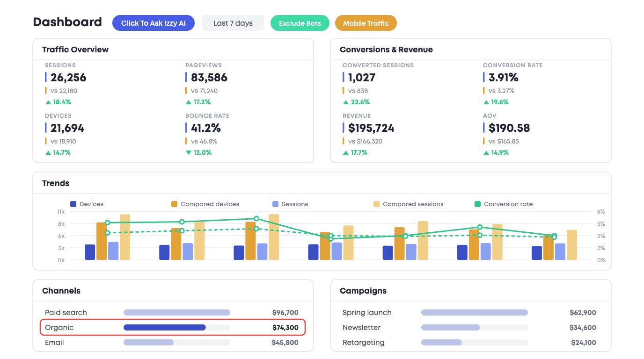Open the Spring launch campaign label
The image size is (644, 359).
point(367,312)
